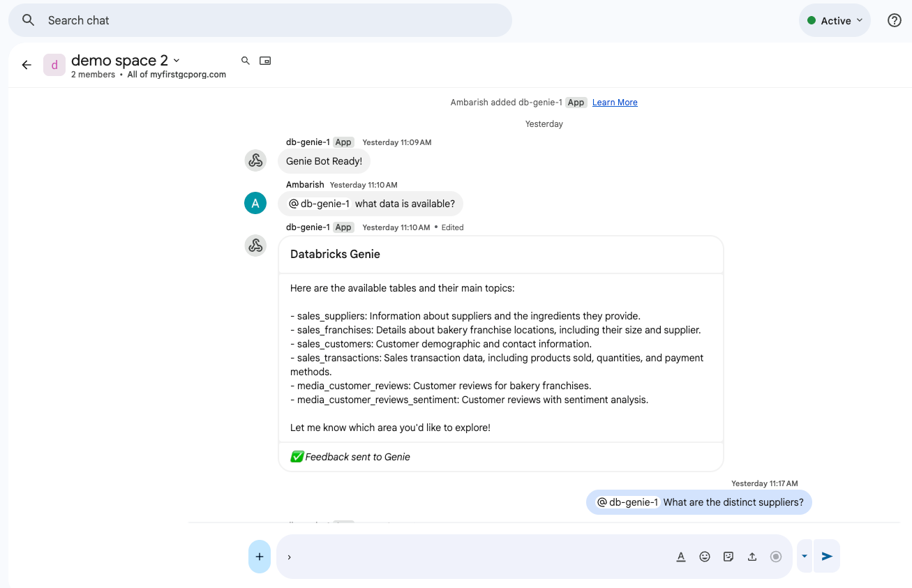Click the Yesterday 11:17 AM timestamp

[764, 483]
